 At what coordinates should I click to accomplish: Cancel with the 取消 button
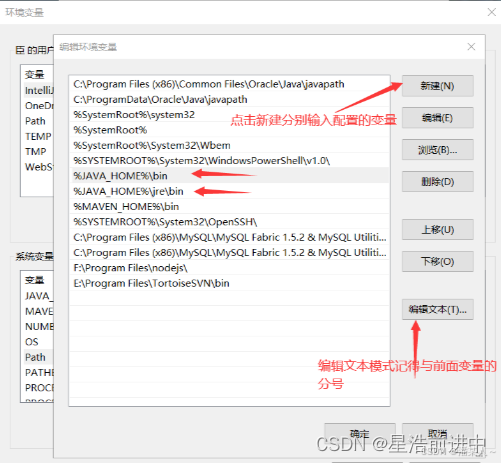[437, 433]
